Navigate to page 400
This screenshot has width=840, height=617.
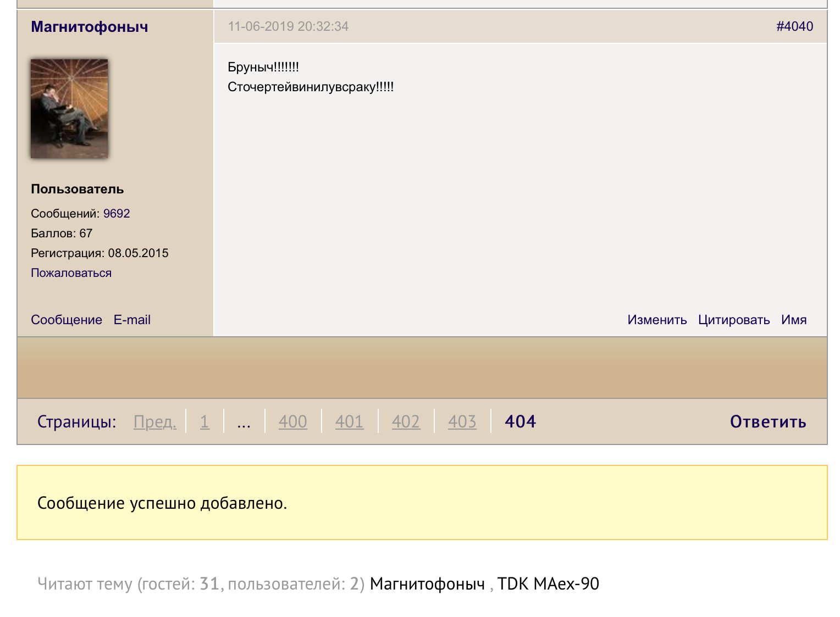[292, 421]
